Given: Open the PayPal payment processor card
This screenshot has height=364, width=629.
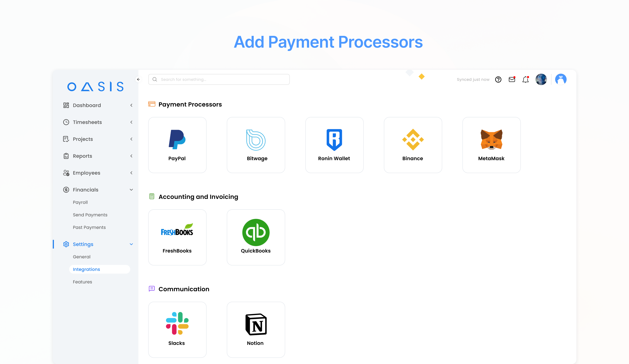Looking at the screenshot, I should (177, 145).
